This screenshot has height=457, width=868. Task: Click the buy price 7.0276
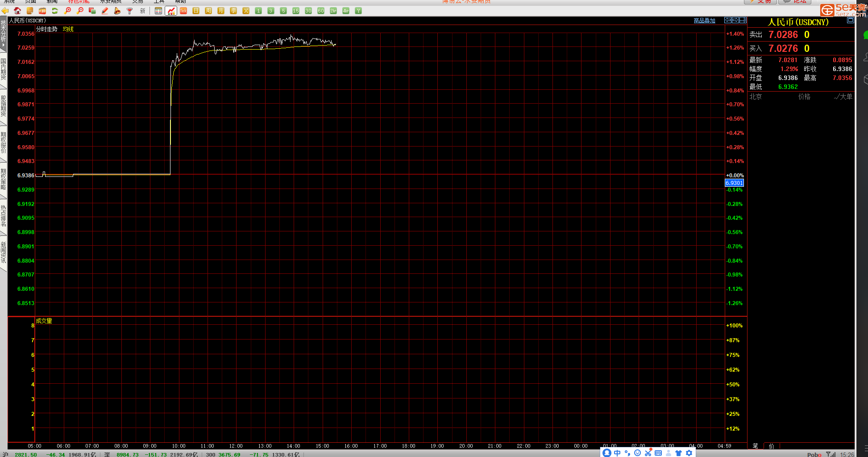[783, 48]
